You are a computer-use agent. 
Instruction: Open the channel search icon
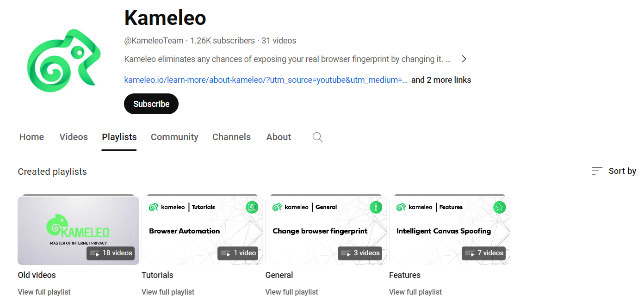point(317,137)
